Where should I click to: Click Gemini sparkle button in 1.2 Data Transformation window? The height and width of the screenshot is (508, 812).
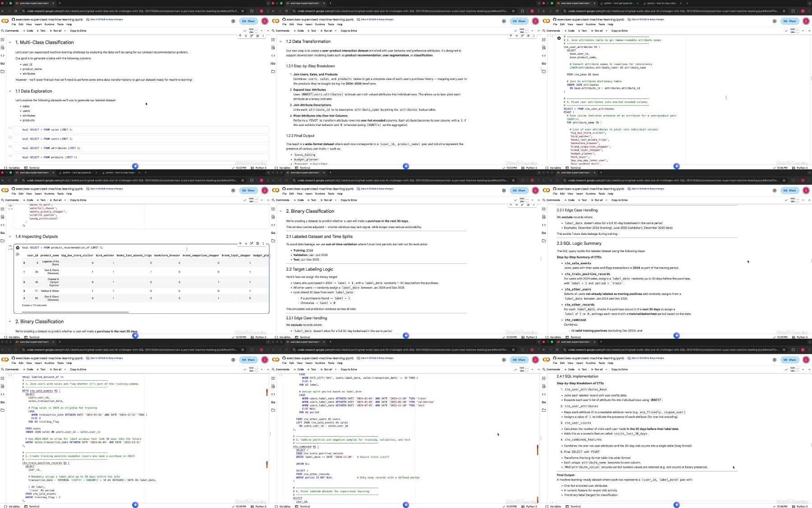coord(406,166)
